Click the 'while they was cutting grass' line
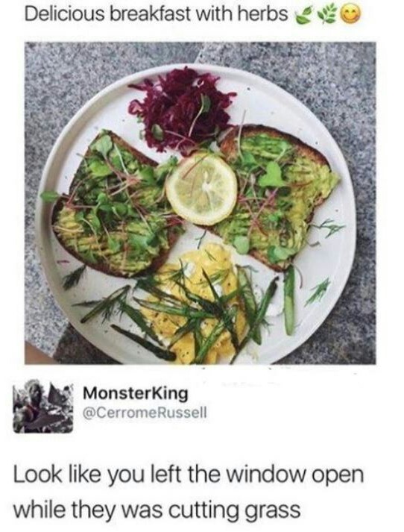Image resolution: width=404 pixels, height=532 pixels. [157, 510]
